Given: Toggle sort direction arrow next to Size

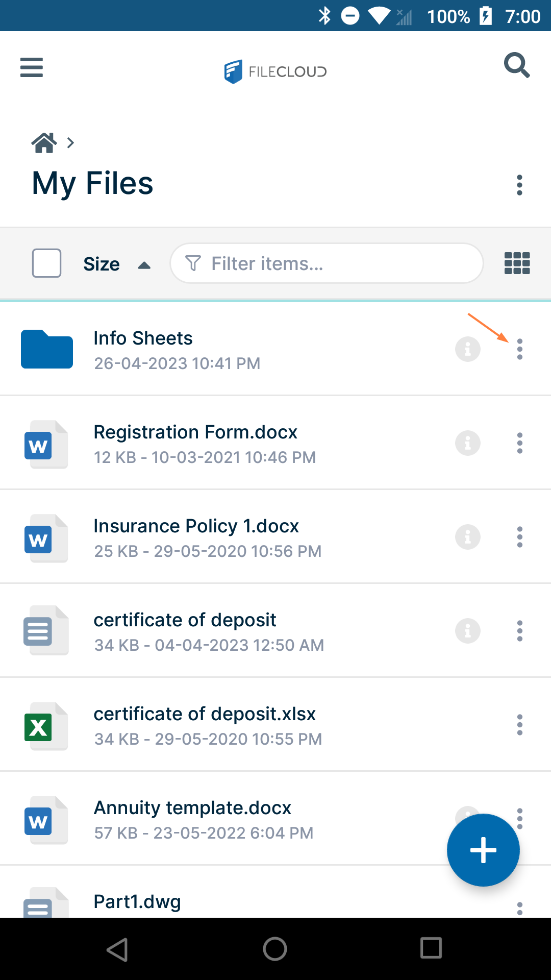Looking at the screenshot, I should [x=144, y=265].
